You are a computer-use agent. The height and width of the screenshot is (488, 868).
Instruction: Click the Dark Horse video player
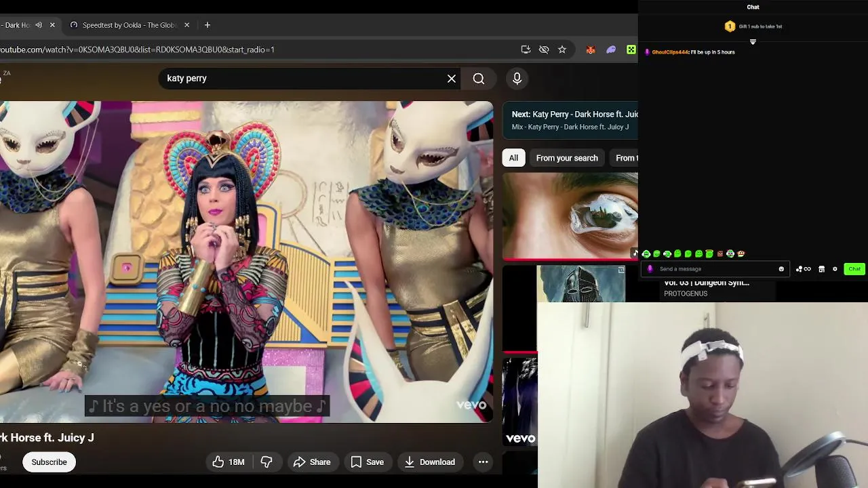coord(246,262)
